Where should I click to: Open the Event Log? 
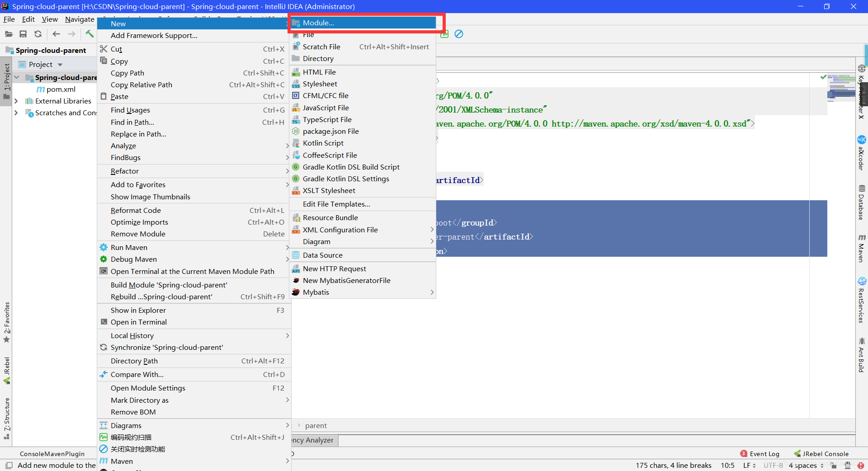pyautogui.click(x=759, y=454)
